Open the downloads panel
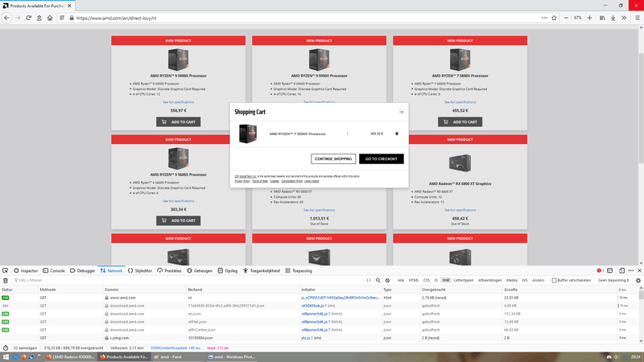Image resolution: width=644 pixels, height=362 pixels. pos(613,18)
